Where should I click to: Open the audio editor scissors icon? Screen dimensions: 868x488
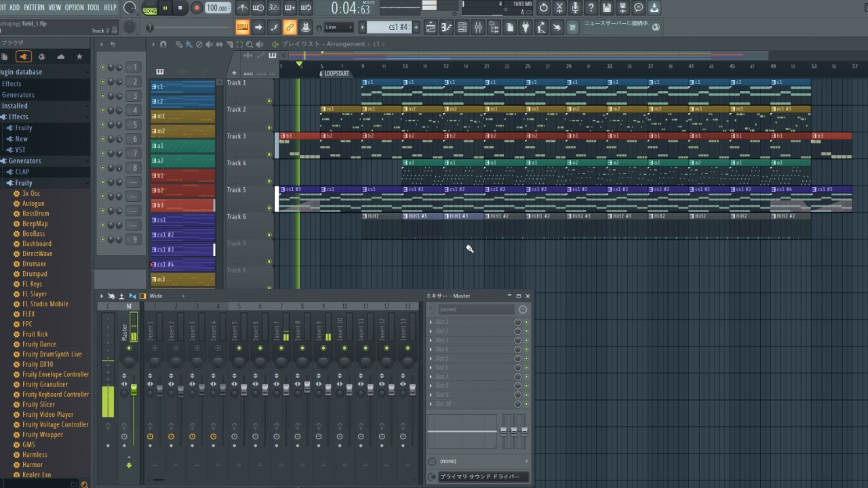(x=559, y=8)
